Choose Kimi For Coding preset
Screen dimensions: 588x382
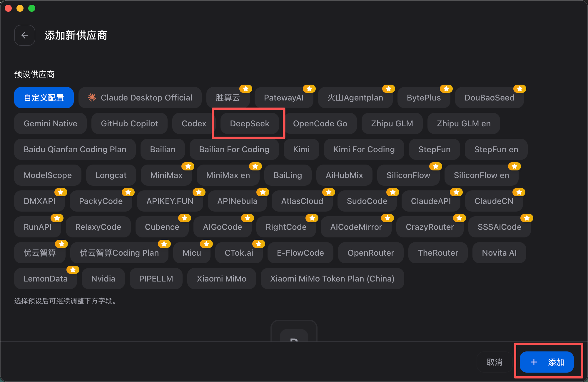(364, 149)
